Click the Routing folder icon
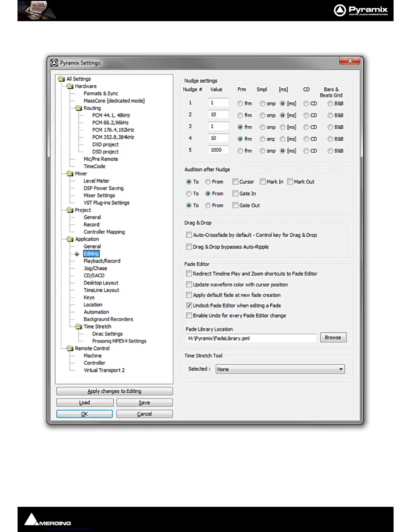 click(x=79, y=108)
